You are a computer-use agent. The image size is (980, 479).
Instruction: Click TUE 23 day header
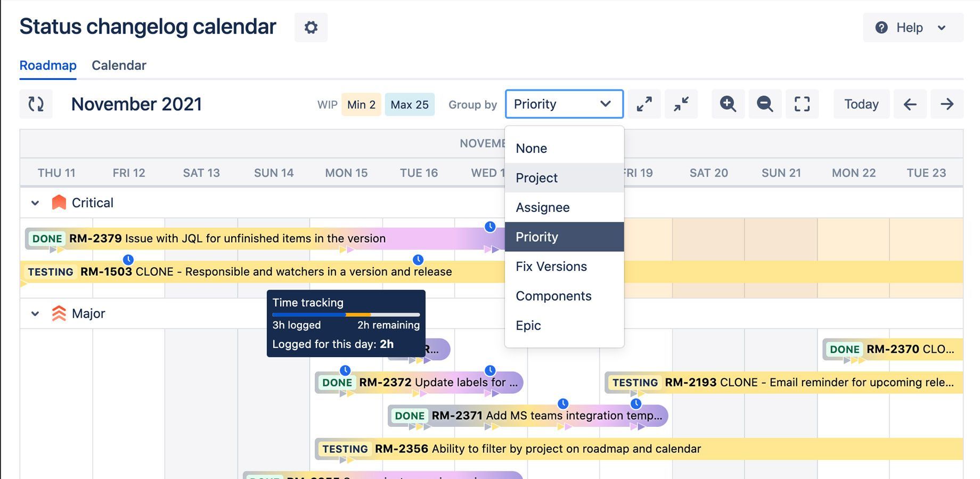[926, 172]
